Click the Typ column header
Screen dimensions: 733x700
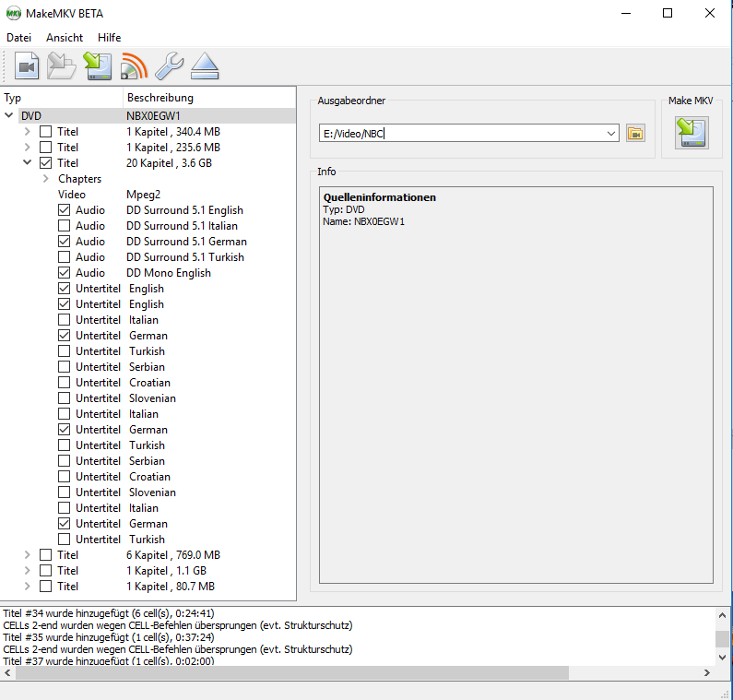61,98
